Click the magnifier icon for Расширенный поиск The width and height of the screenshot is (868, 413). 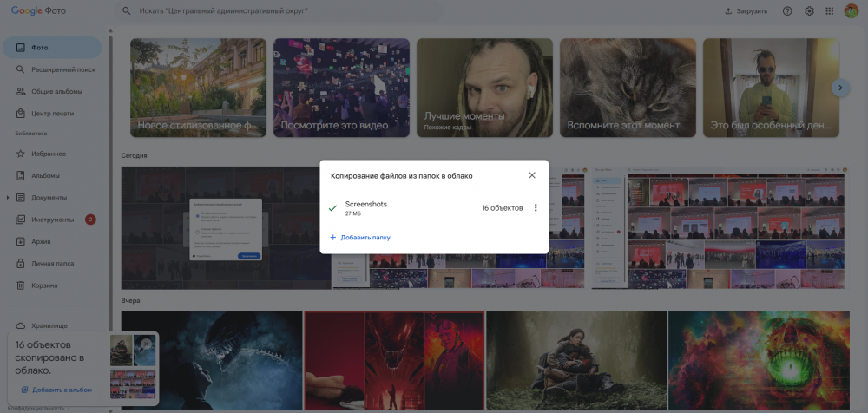coord(21,69)
